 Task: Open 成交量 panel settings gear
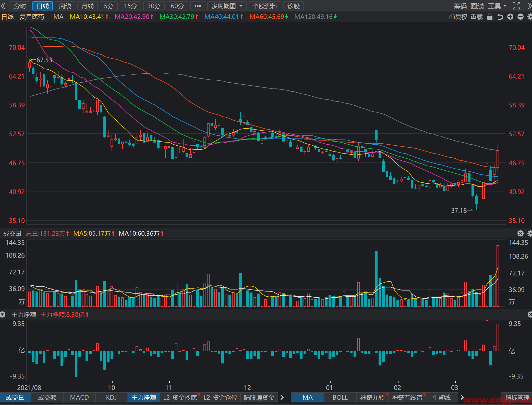pos(530,233)
